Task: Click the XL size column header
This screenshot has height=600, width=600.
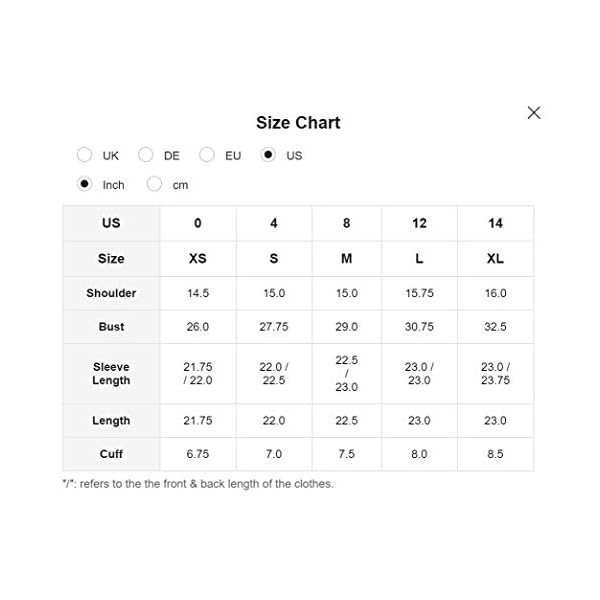Action: pos(495,258)
